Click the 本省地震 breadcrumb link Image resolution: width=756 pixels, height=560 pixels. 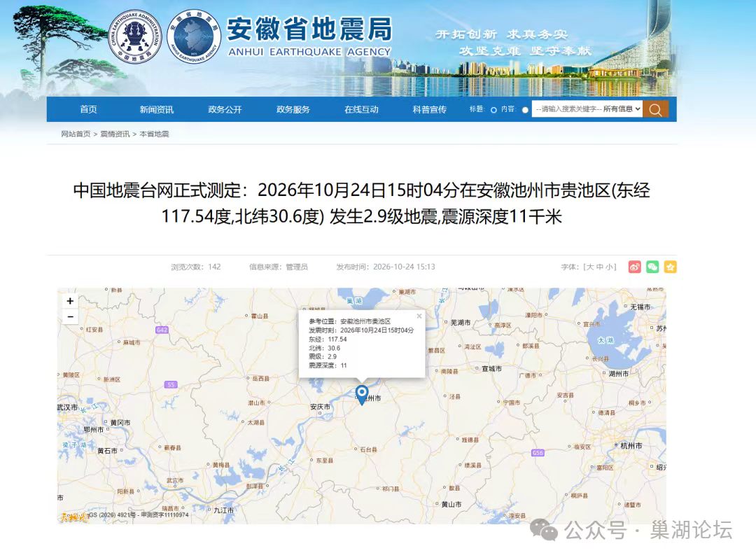154,134
